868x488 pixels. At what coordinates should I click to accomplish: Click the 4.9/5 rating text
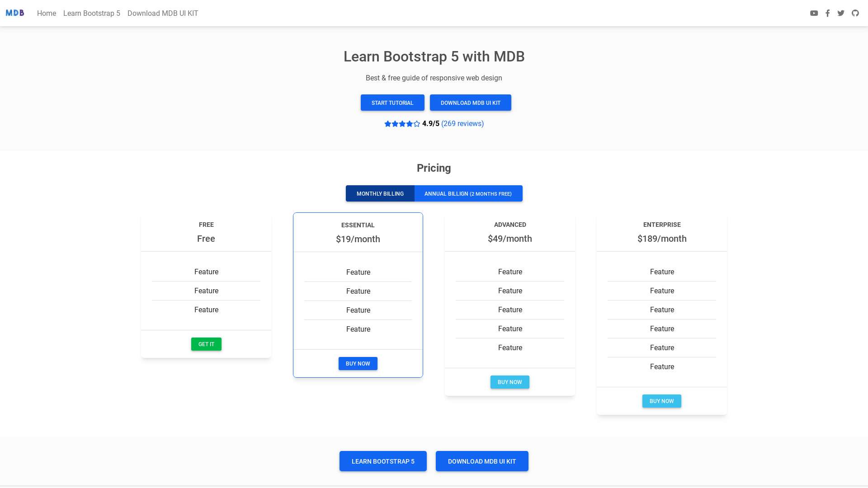(431, 123)
